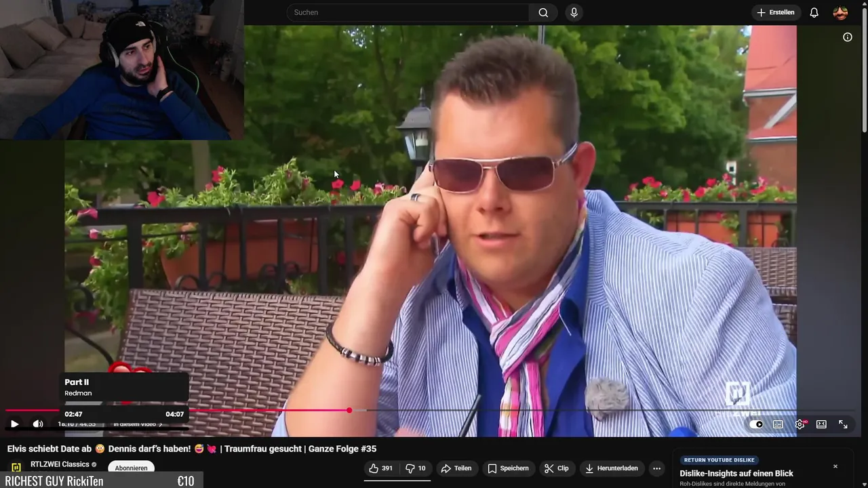Open the three-dot more actions menu

[x=656, y=468]
